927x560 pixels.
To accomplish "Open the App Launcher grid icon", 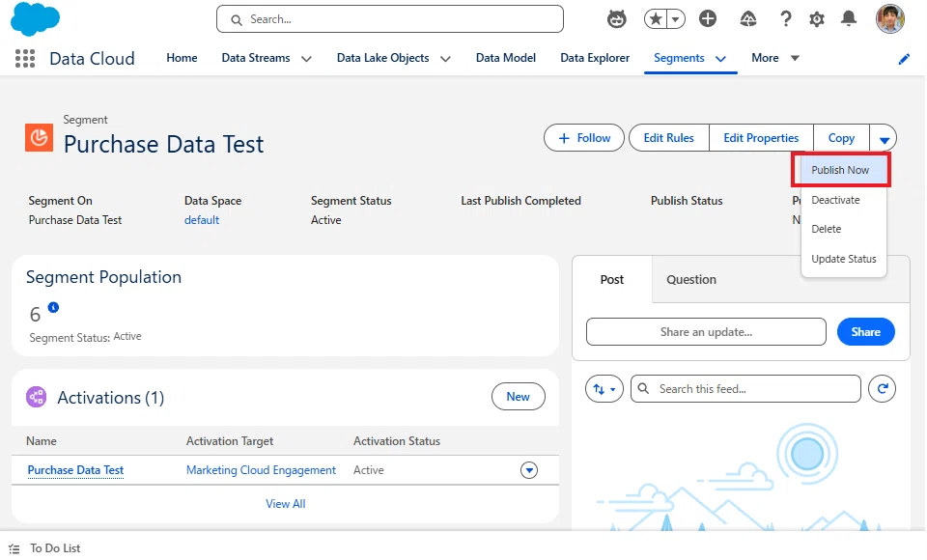I will pyautogui.click(x=25, y=58).
